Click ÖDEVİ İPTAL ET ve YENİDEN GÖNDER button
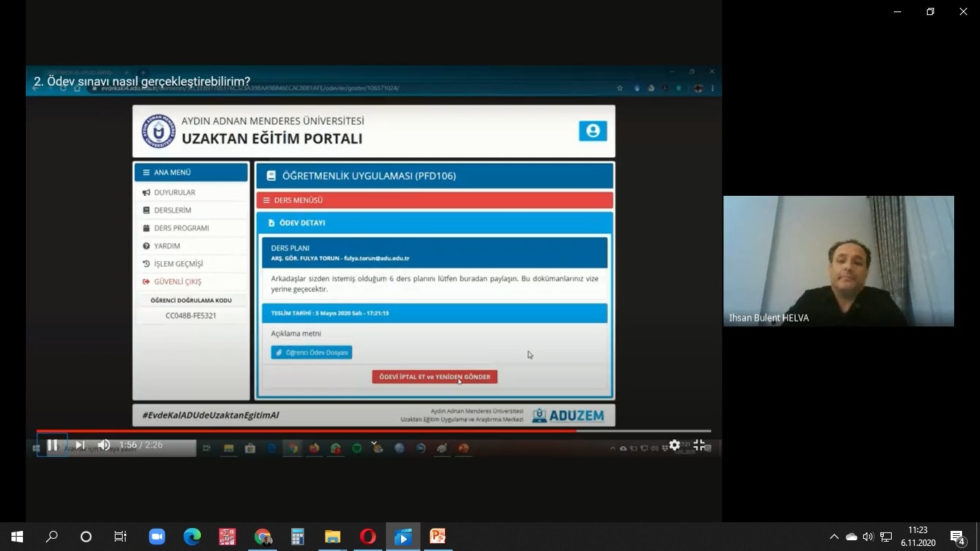This screenshot has height=551, width=980. click(x=435, y=377)
